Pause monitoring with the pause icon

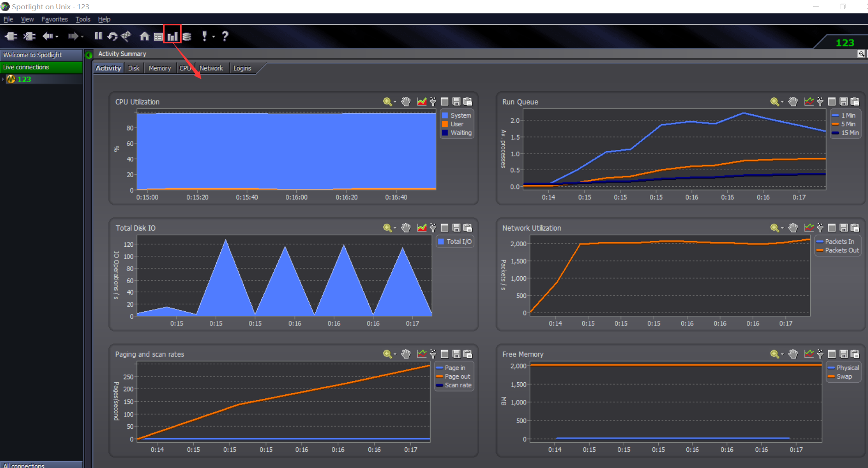coord(98,36)
